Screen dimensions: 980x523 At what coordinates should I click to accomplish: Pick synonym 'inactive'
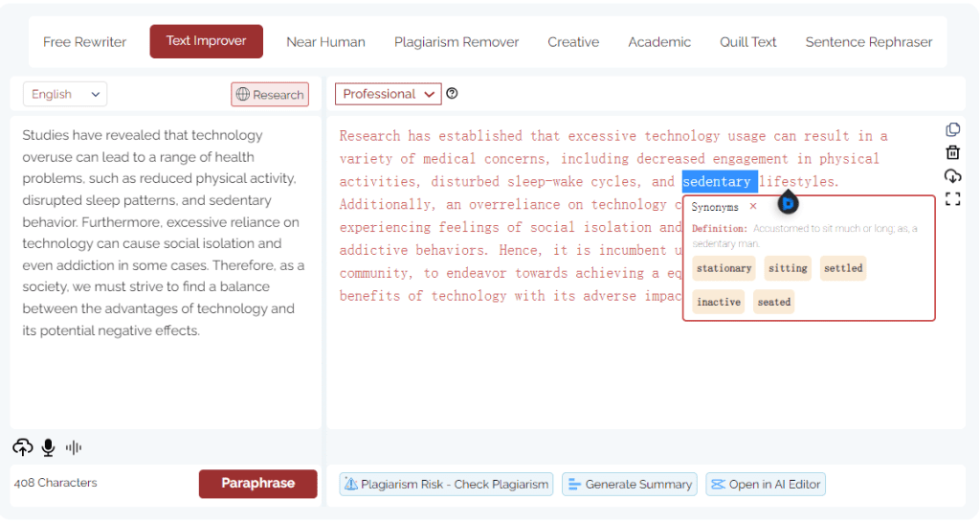pos(719,302)
